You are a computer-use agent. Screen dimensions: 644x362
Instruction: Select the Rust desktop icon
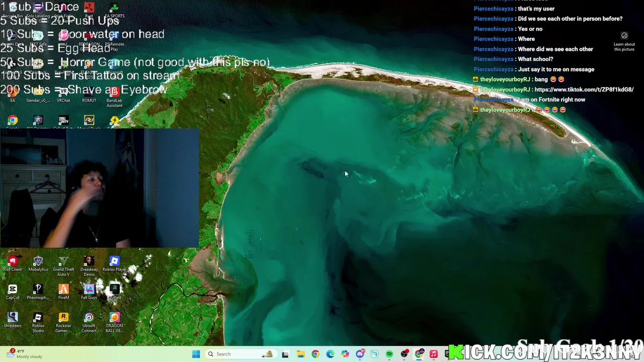(89, 10)
